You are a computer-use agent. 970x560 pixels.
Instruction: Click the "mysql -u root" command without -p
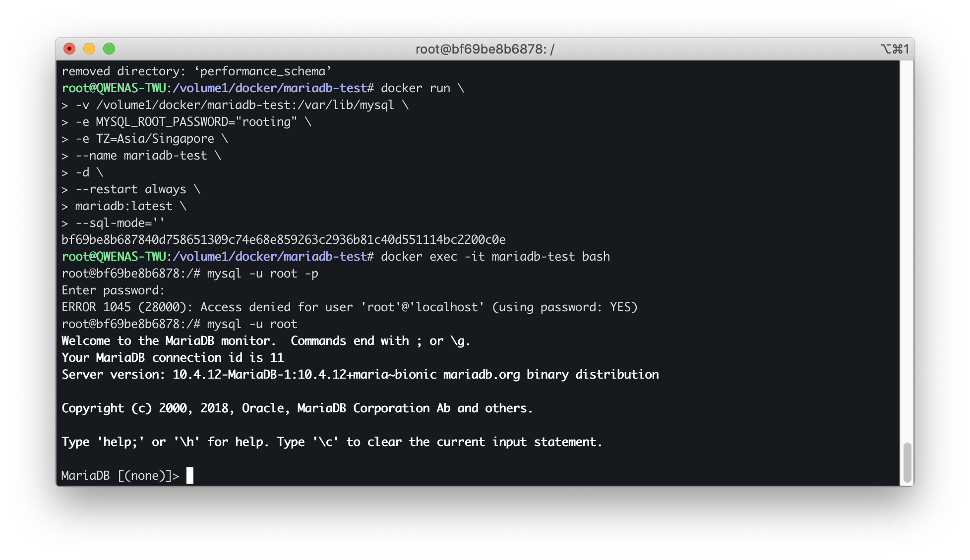coord(252,324)
